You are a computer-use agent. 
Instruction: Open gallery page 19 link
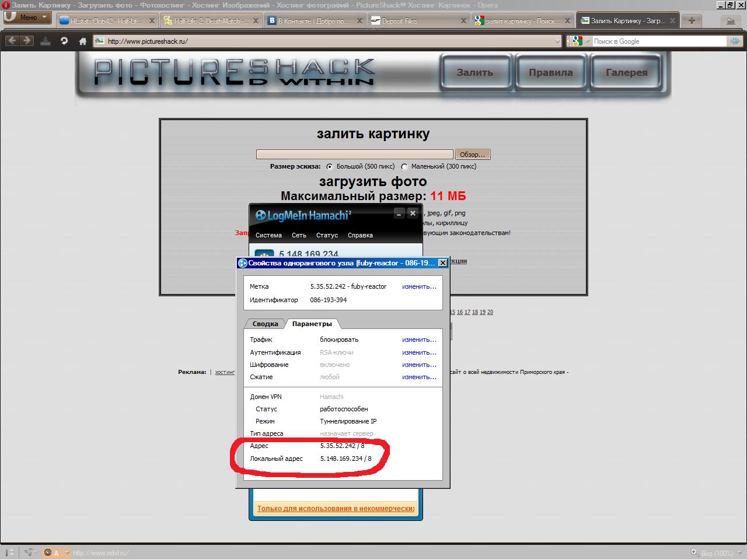point(483,312)
